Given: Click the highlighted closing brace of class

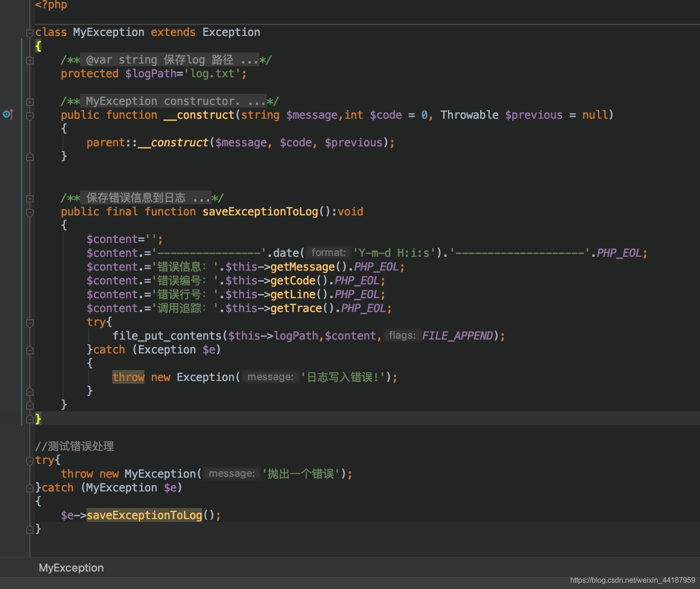Looking at the screenshot, I should [38, 419].
